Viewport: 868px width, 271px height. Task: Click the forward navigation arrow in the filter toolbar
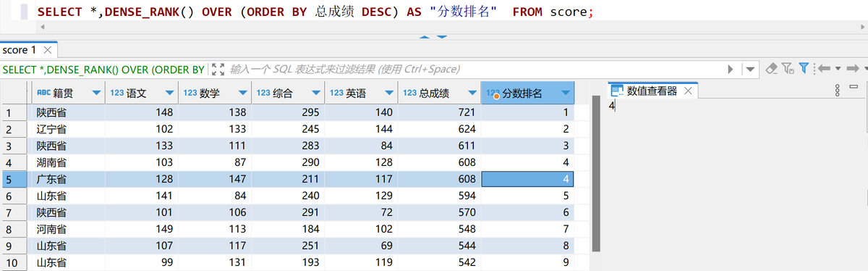tap(853, 68)
